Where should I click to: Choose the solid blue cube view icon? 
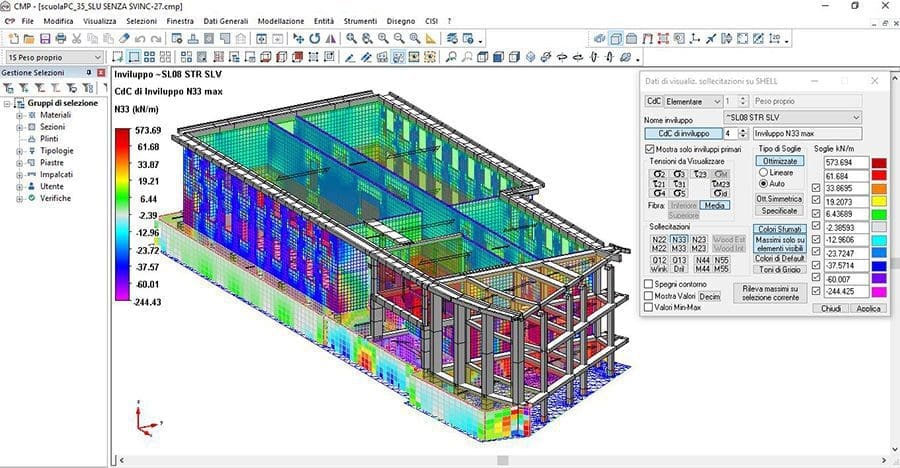[498, 57]
